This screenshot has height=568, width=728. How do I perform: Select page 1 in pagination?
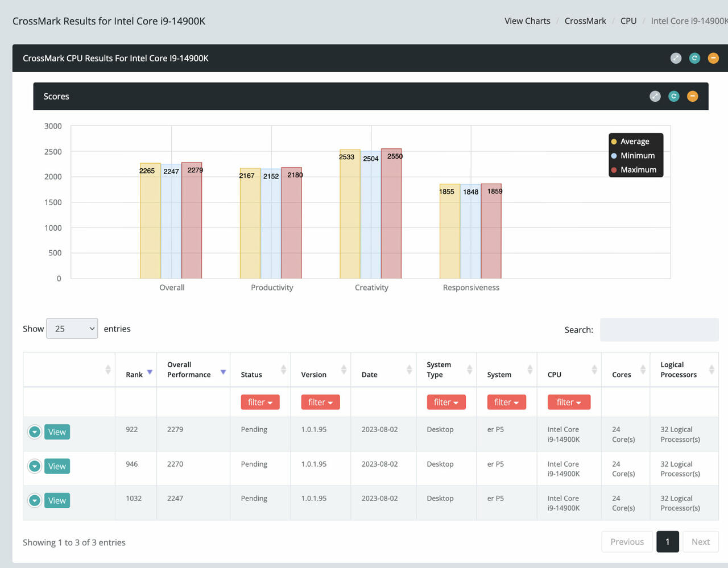point(668,542)
